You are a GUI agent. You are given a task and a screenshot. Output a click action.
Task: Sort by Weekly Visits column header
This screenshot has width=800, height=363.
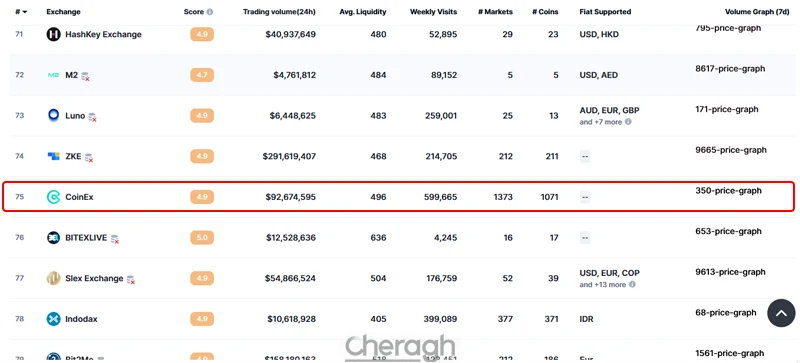(434, 12)
